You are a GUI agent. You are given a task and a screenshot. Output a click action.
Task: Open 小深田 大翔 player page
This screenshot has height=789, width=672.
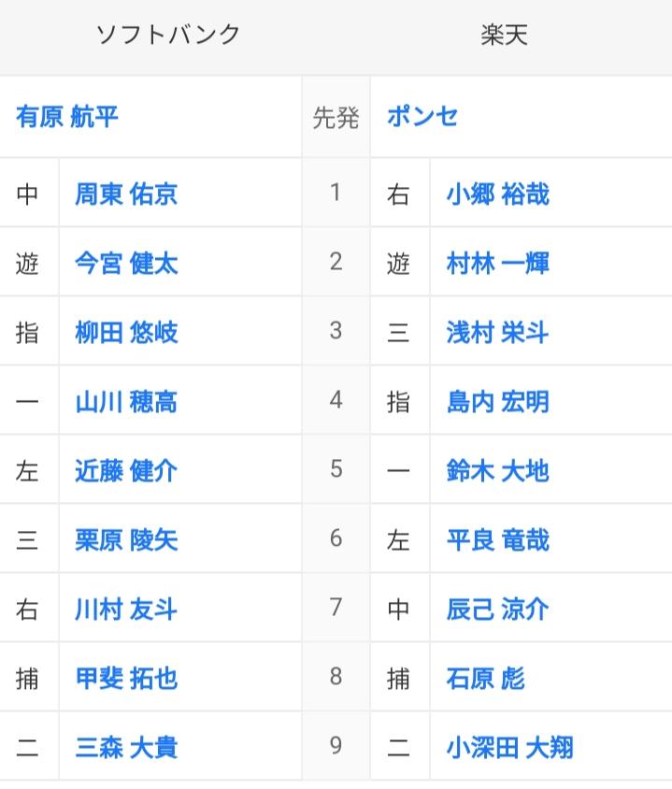coord(509,747)
